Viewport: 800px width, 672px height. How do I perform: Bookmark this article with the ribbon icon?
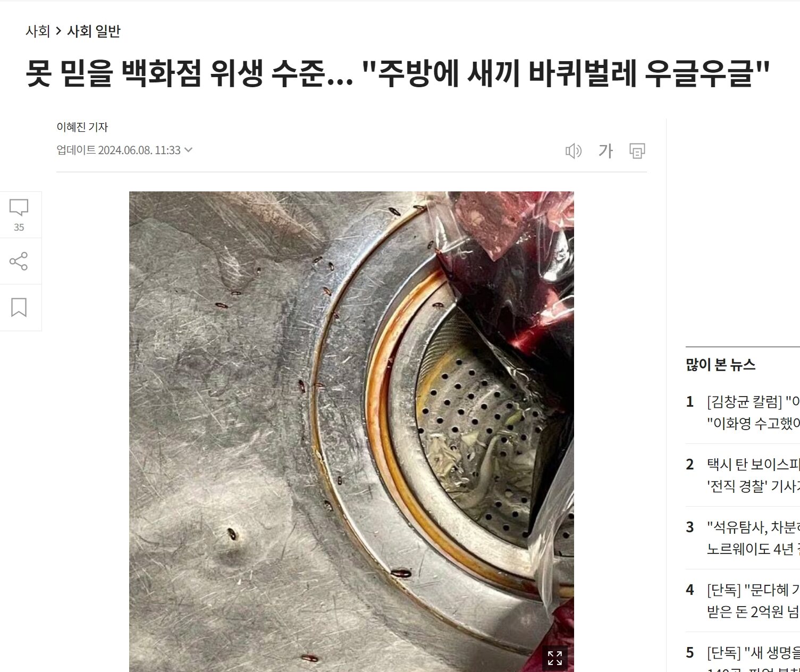tap(19, 307)
